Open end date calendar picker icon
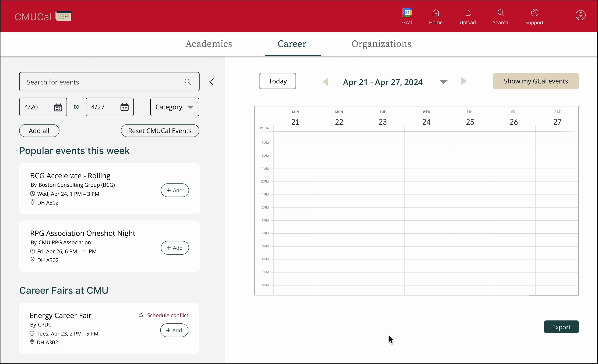Viewport: 598px width, 364px height. click(124, 107)
